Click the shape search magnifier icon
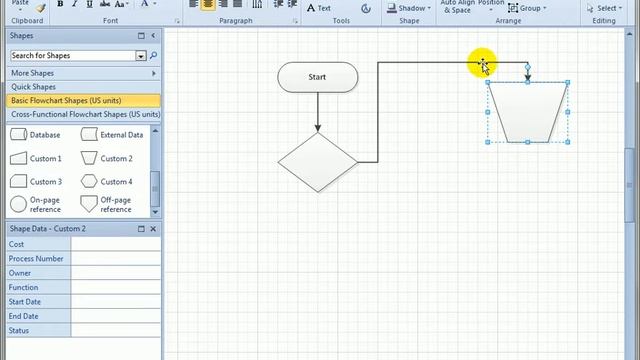The height and width of the screenshot is (360, 640). (x=153, y=55)
